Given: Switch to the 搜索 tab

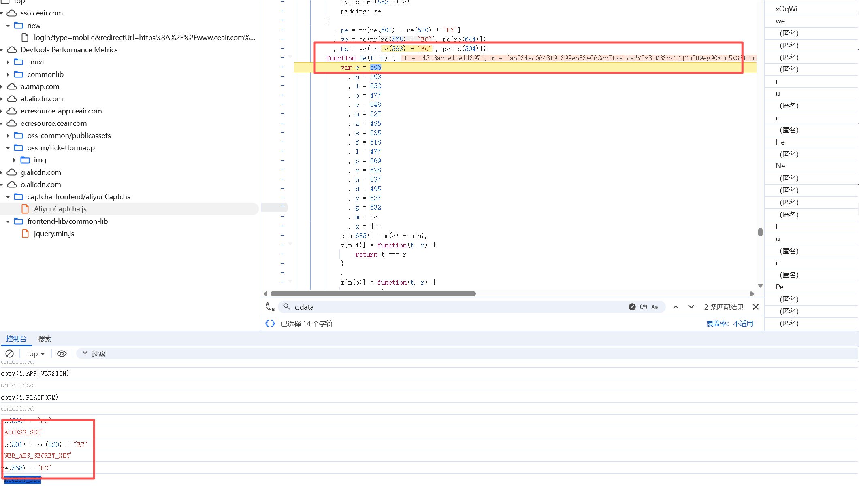Looking at the screenshot, I should pyautogui.click(x=45, y=338).
